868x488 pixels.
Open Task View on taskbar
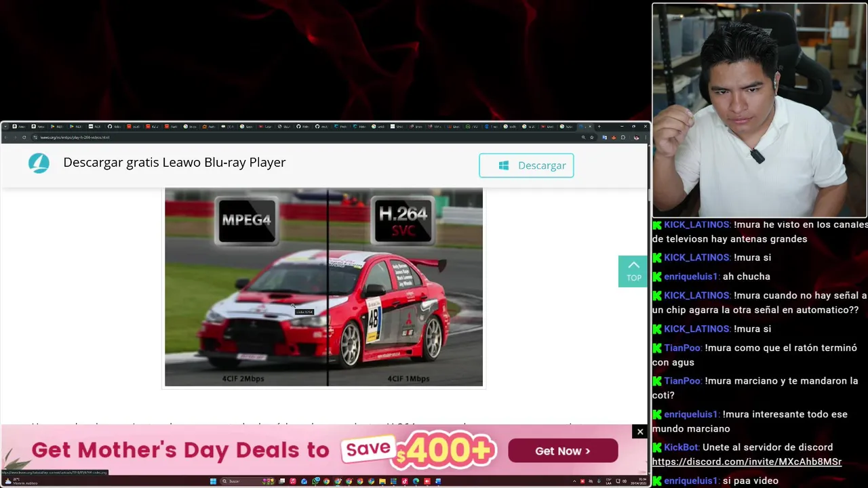click(282, 481)
